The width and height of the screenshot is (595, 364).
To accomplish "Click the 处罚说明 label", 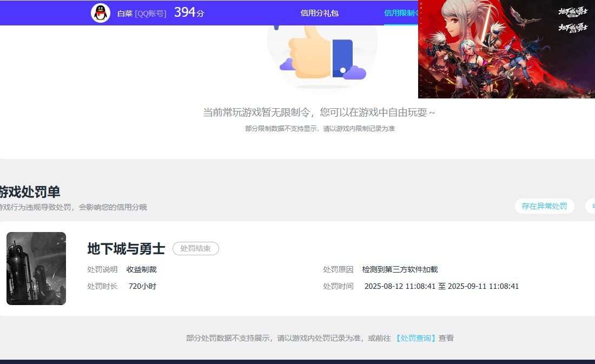I will pos(102,269).
